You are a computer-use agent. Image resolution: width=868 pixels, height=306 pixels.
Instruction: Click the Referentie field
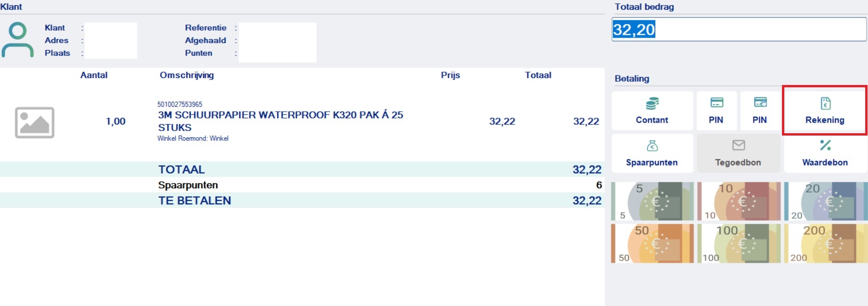[x=277, y=28]
